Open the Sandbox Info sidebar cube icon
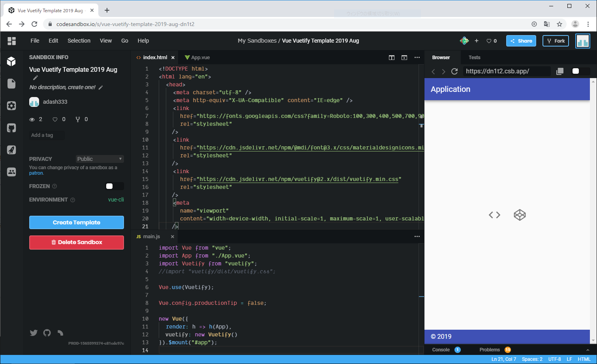 (11, 61)
